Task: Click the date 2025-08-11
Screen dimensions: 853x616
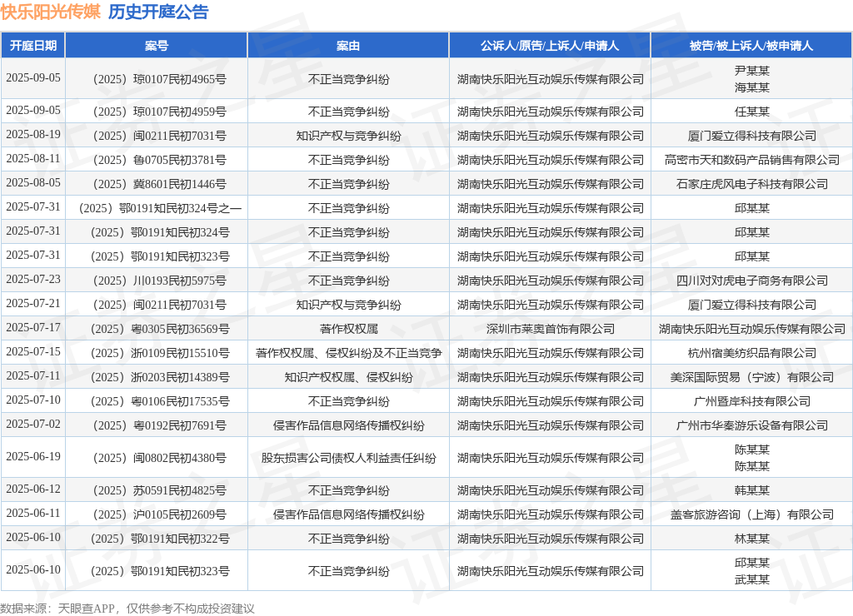Action: pyautogui.click(x=33, y=158)
